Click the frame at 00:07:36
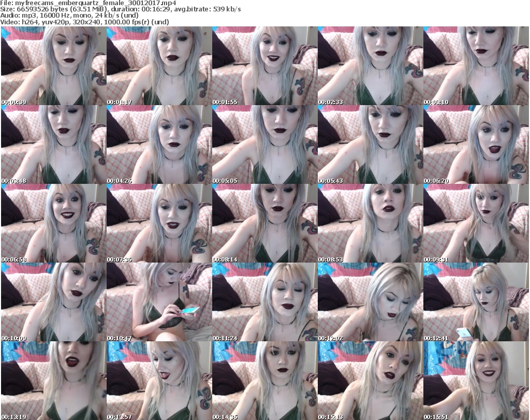This screenshot has height=420, width=530. [x=159, y=224]
